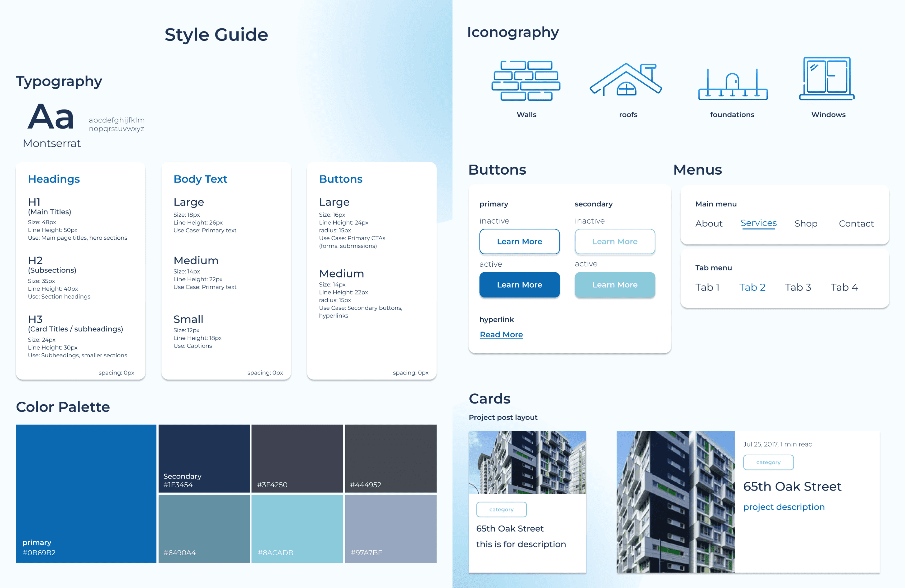Choose the Secondary #1F3454 swatch
Screen dimensions: 905x588
click(204, 458)
